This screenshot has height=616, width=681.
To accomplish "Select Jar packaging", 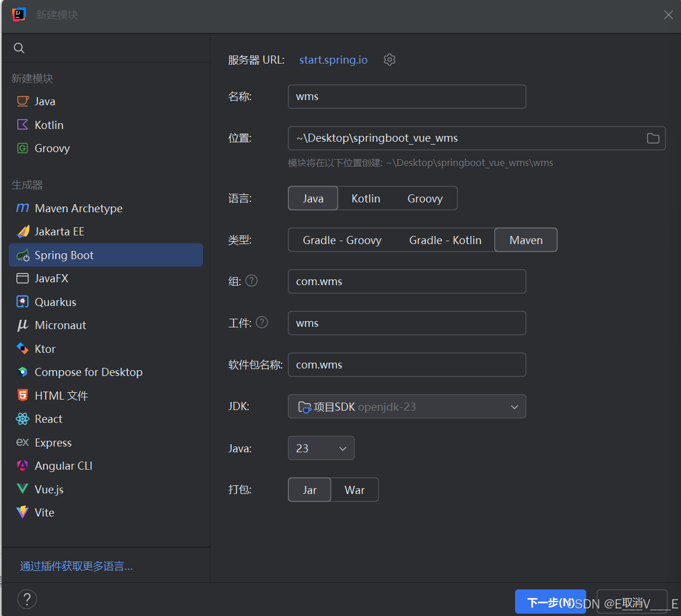I will [x=310, y=489].
